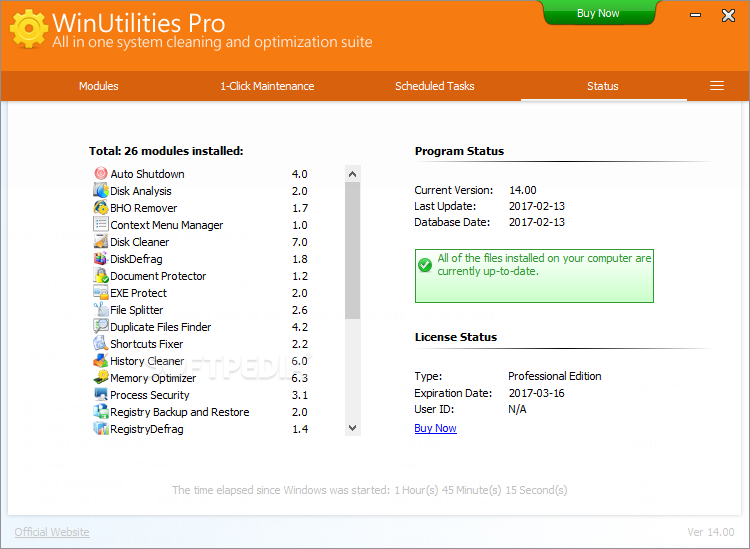Click the files up-to-date message
The image size is (750, 549).
tap(544, 264)
